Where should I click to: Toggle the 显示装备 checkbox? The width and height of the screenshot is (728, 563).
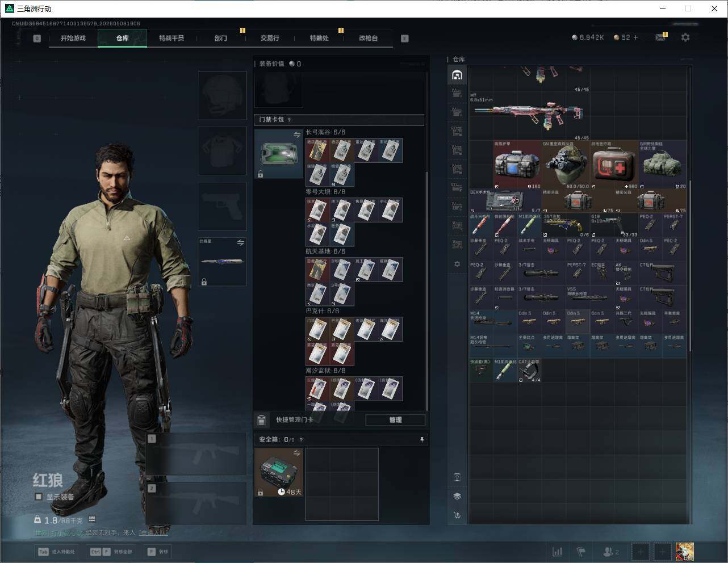tap(39, 497)
